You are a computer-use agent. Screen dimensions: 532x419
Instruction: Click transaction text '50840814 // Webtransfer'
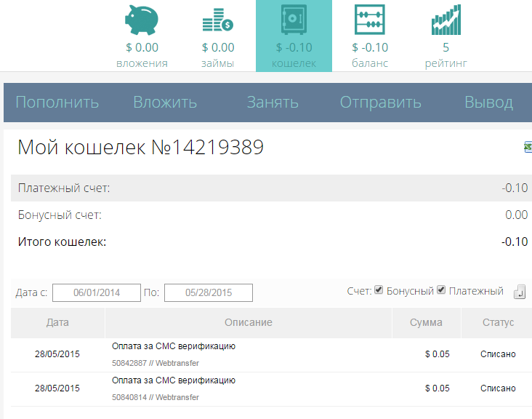(x=156, y=397)
